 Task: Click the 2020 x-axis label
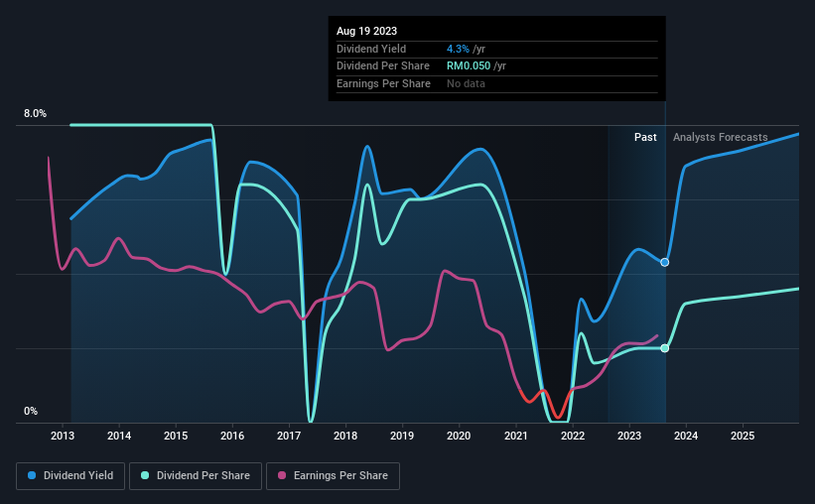pos(459,436)
